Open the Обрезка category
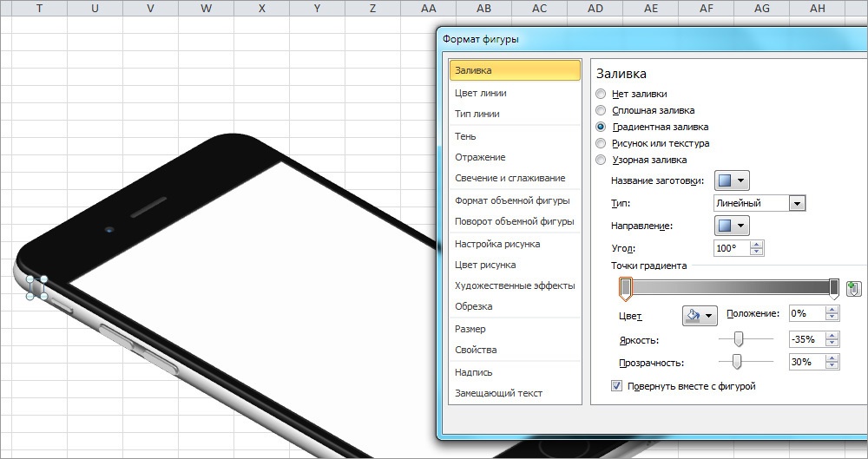Screen dimensions: 868x459 pos(473,306)
